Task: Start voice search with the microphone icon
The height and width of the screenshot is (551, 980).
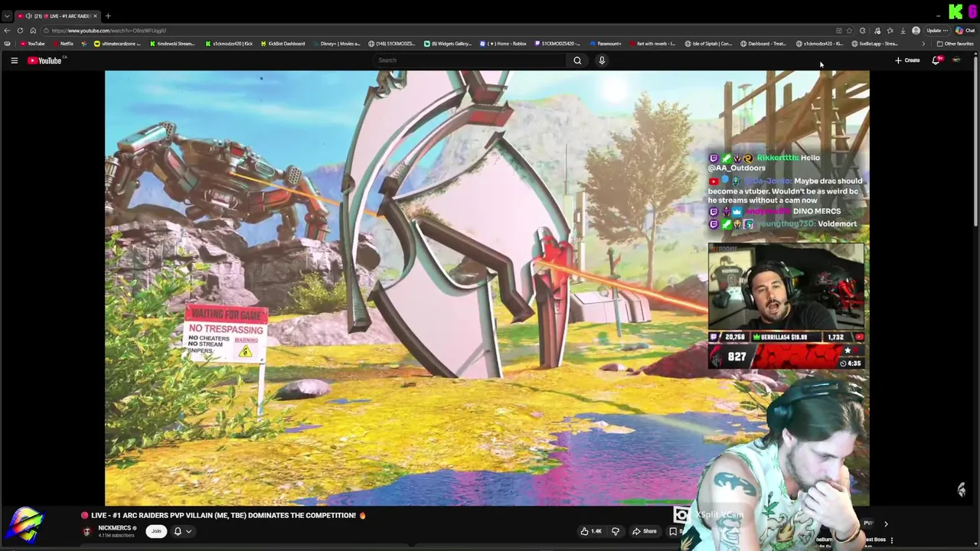Action: pyautogui.click(x=602, y=60)
